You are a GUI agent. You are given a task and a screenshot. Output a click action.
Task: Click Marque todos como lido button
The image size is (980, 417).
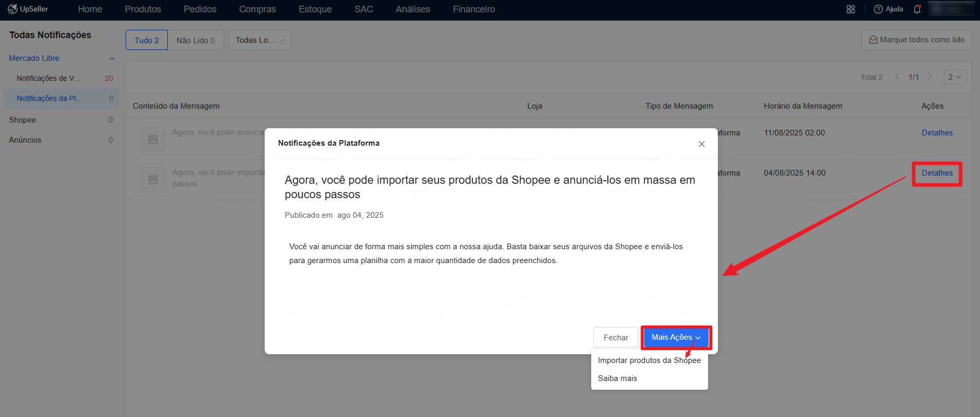(917, 40)
